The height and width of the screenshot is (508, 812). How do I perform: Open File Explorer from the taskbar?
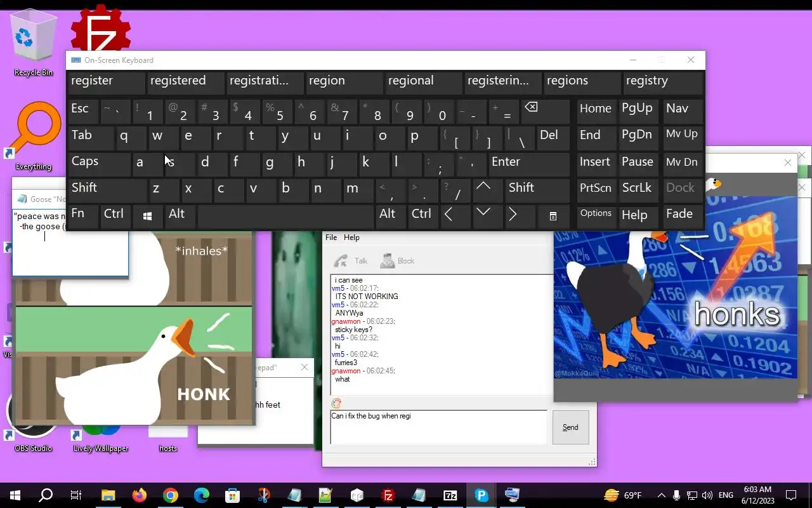click(x=108, y=495)
